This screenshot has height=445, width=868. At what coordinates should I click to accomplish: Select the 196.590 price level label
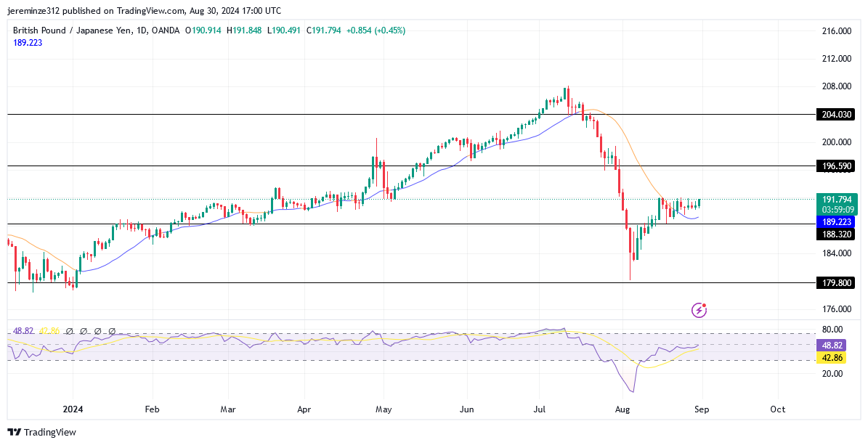[x=836, y=166]
